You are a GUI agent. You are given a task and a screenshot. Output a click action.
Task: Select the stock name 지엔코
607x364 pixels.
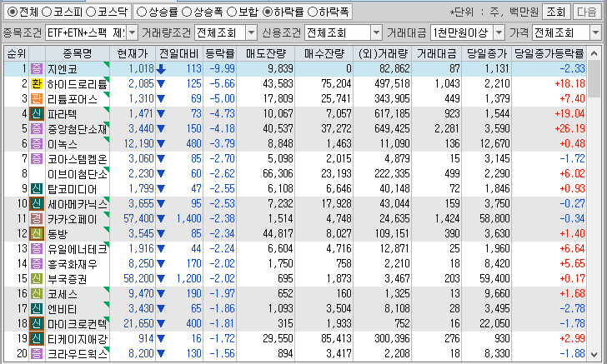click(x=63, y=69)
